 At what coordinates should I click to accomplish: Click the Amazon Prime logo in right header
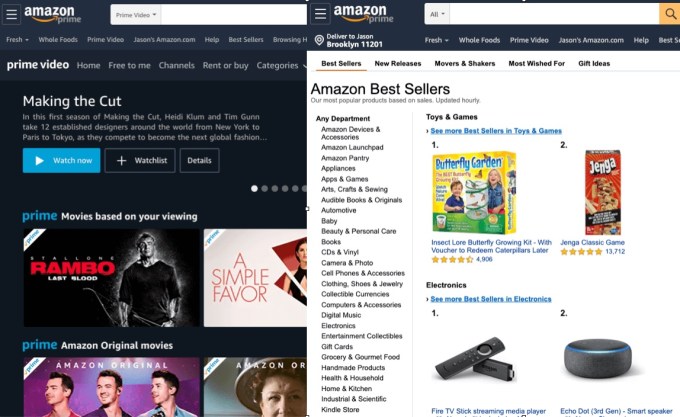tap(363, 13)
